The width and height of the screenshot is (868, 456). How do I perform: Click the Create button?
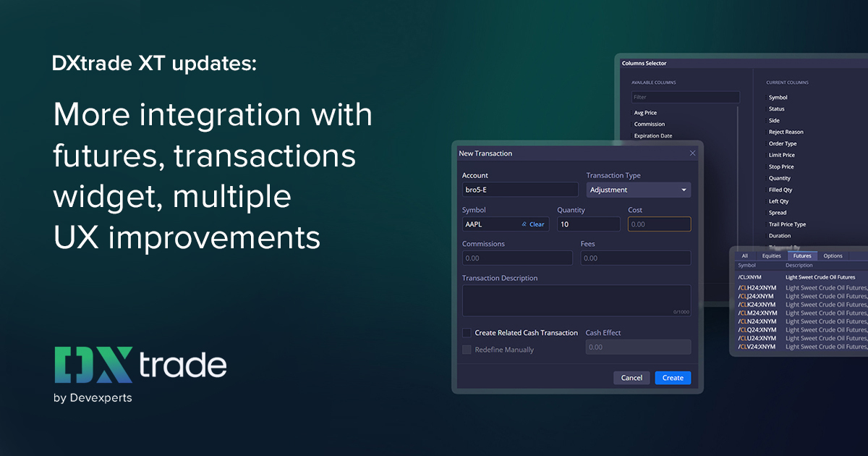[x=673, y=377]
